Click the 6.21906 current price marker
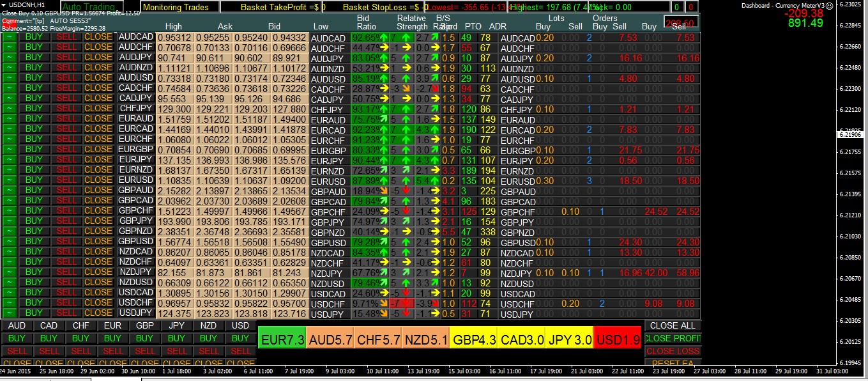 [x=851, y=134]
